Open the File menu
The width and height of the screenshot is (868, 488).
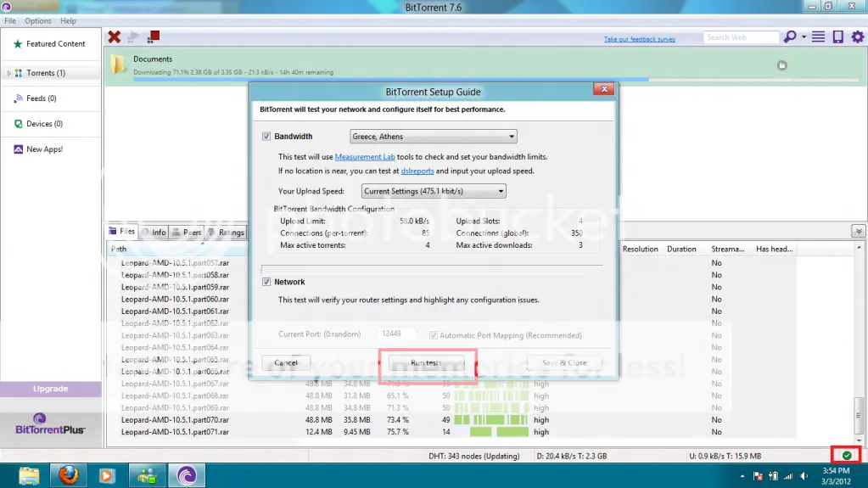click(10, 21)
